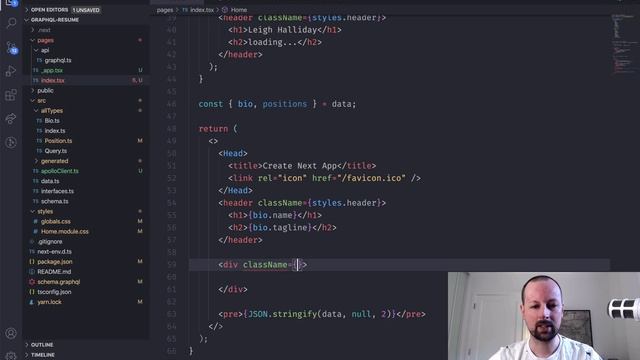The width and height of the screenshot is (640, 360).
Task: Click 'loading...' in the h2 line
Action: 273,42
